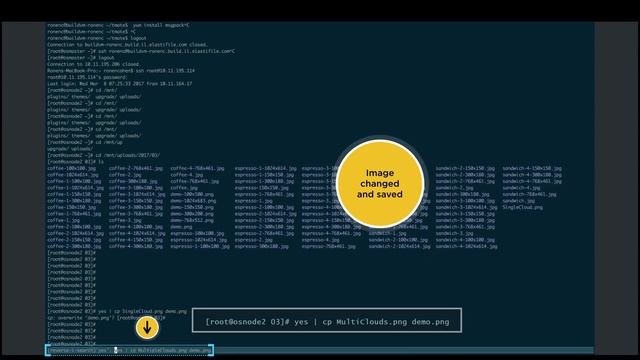Select sandwich-1.jpg in the listing
Image resolution: width=640 pixels, height=360 pixels.
pyautogui.click(x=387, y=233)
